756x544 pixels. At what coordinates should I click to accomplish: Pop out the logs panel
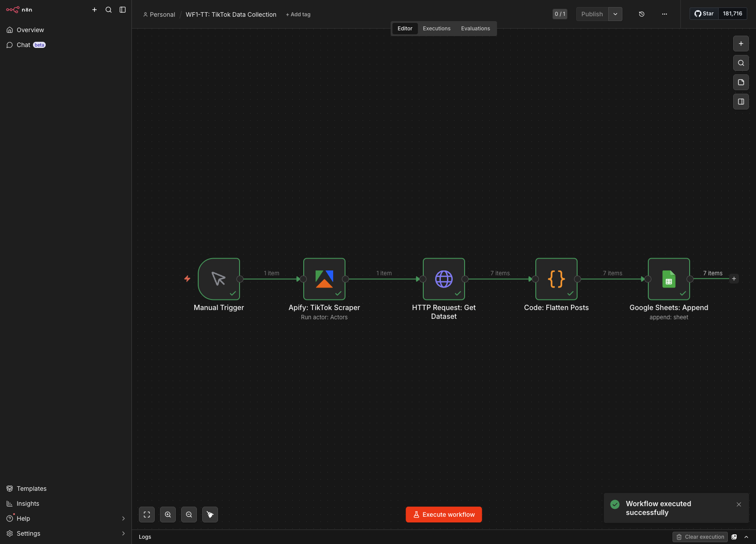[734, 537]
